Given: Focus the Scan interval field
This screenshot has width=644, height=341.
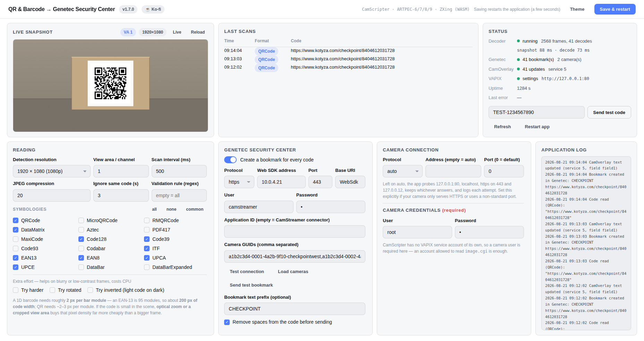Looking at the screenshot, I should tap(179, 171).
